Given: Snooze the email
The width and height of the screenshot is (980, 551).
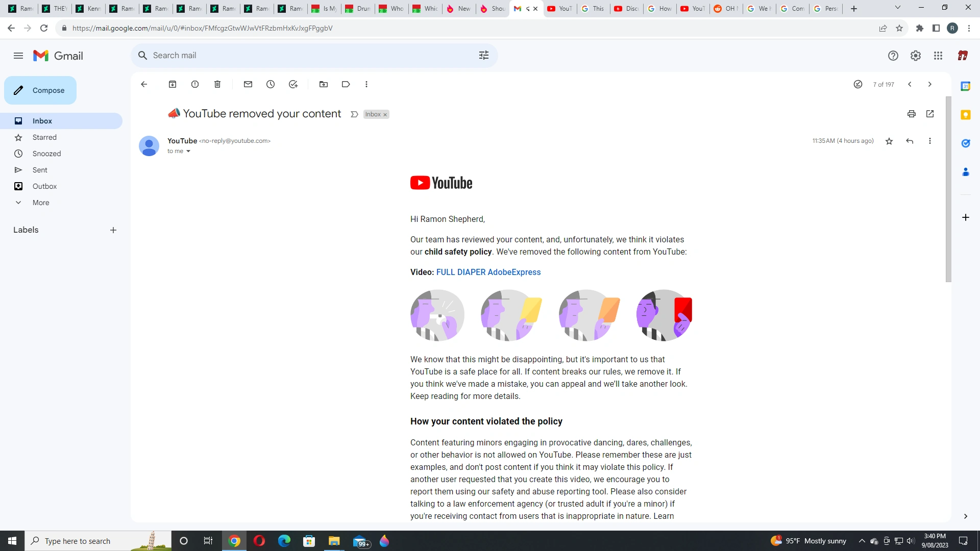Looking at the screenshot, I should click(x=271, y=84).
